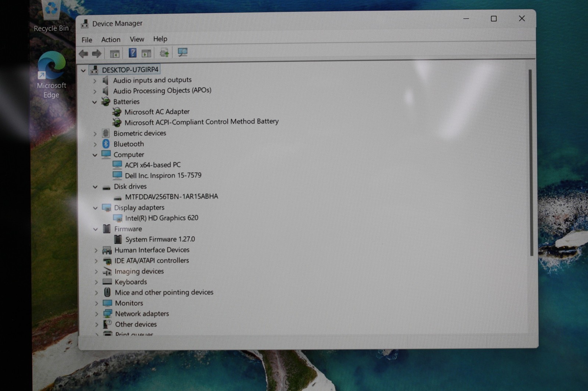Click the Firmware category chip icon
Screen dimensions: 588x391
[x=107, y=229]
